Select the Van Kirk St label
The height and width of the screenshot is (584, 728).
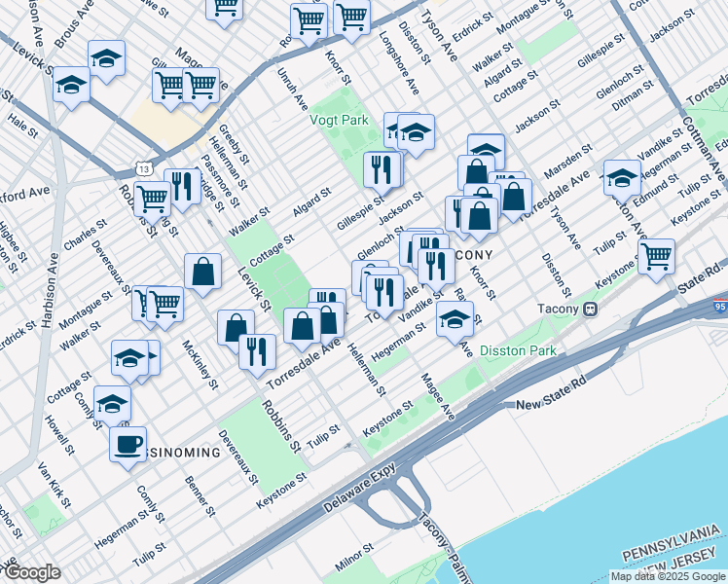(55, 485)
